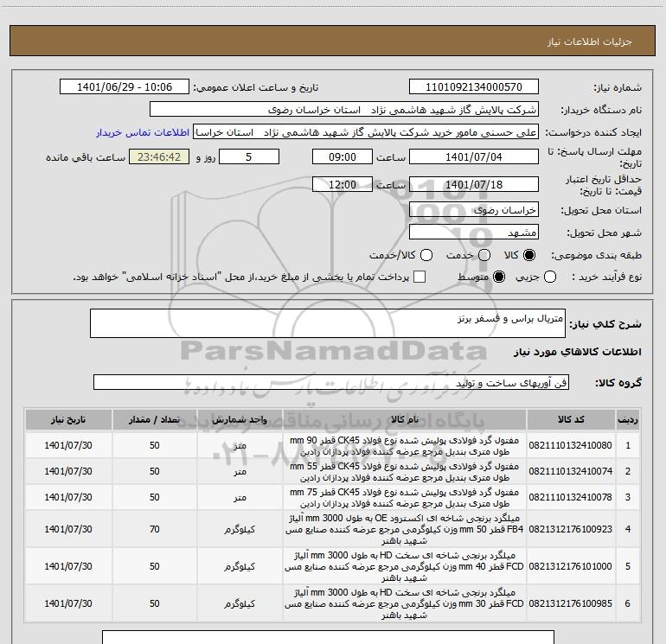This screenshot has height=644, width=666.
Task: Click the FCD 40 mm brass rod item name
Action: 405,566
